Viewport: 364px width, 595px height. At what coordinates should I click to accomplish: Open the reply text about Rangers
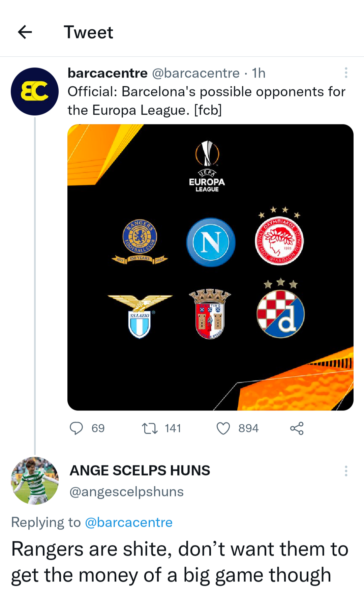point(180,562)
